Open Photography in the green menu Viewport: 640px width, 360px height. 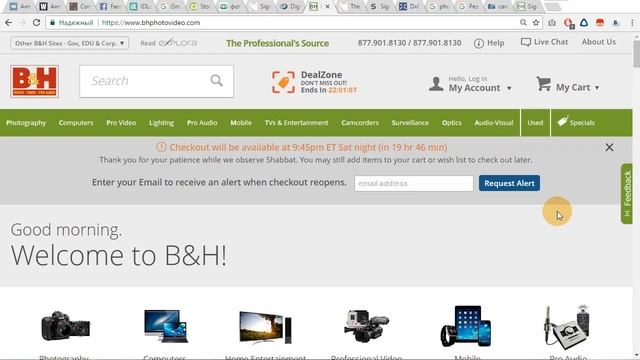26,123
